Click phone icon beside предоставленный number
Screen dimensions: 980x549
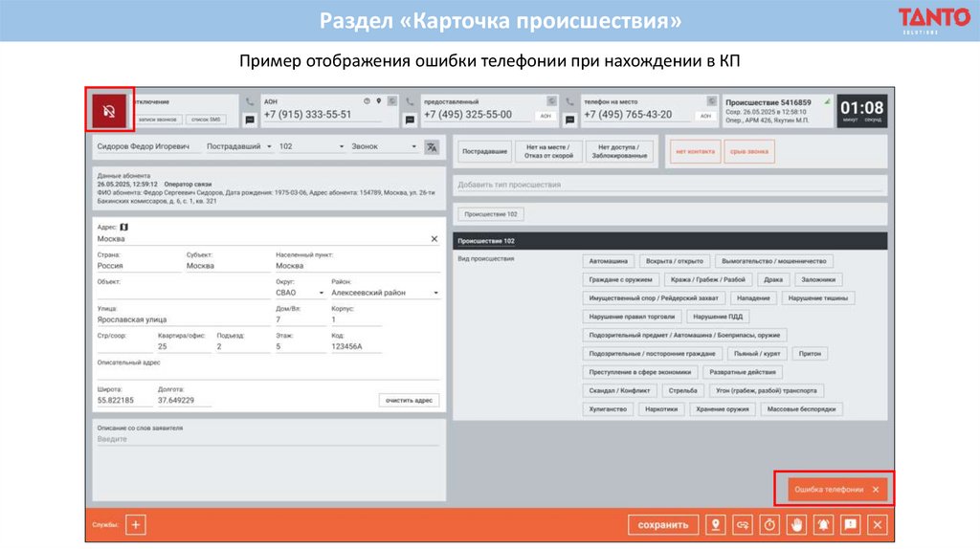(410, 101)
